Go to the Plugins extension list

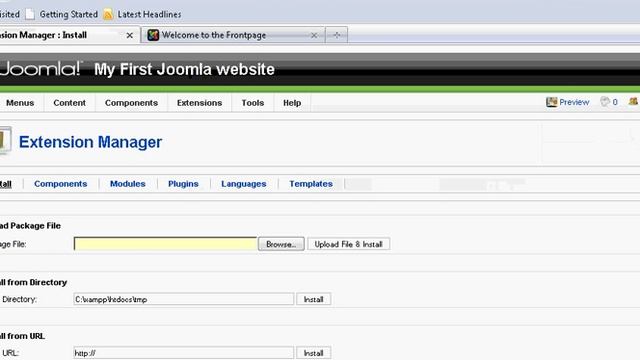click(x=183, y=184)
